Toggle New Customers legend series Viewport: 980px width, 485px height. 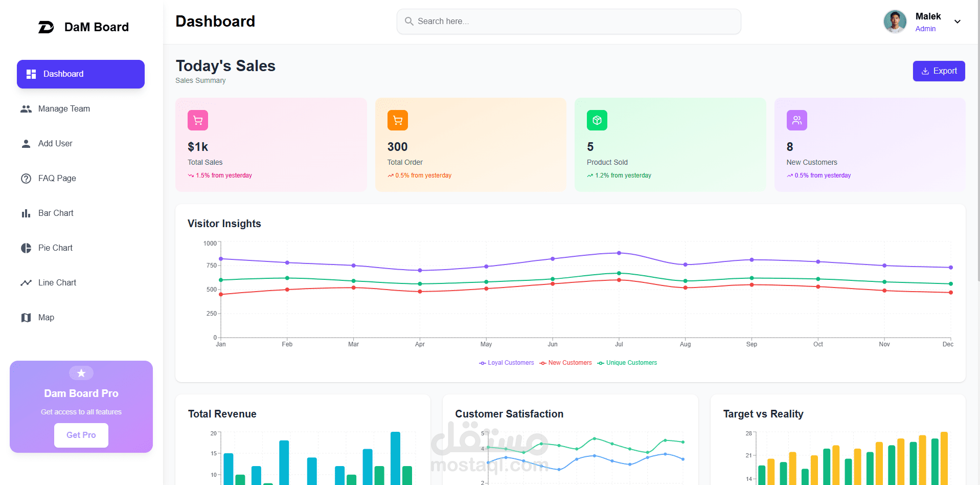tap(565, 363)
